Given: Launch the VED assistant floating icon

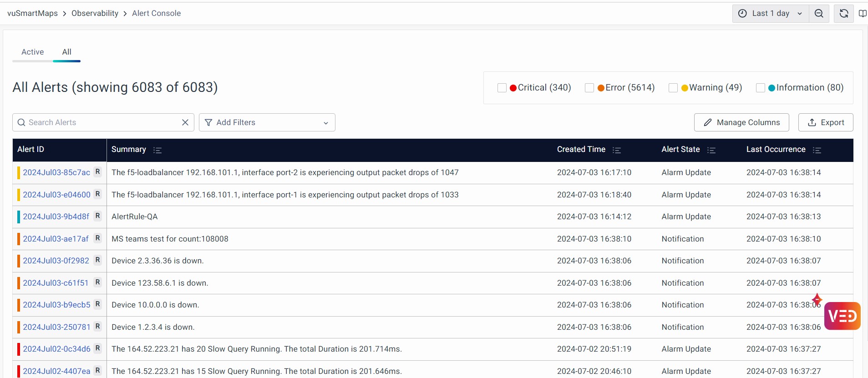Looking at the screenshot, I should (842, 316).
